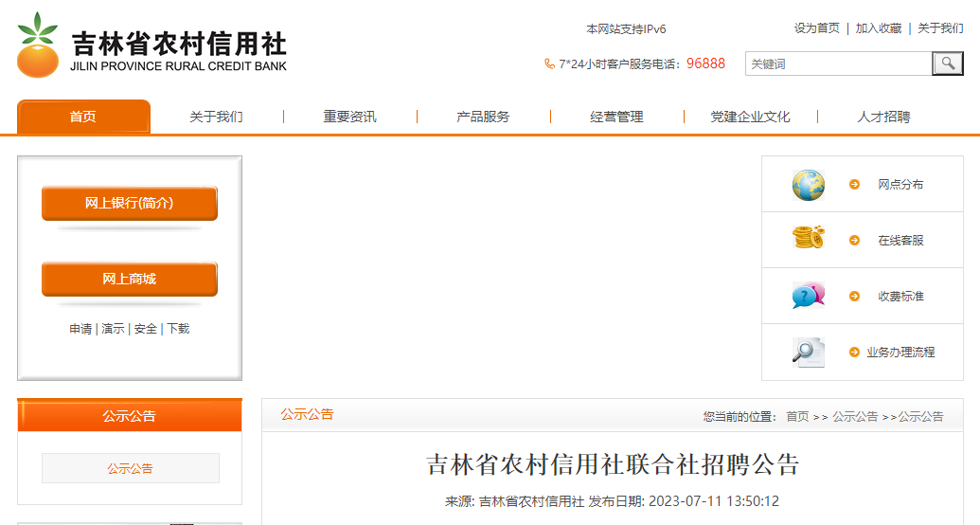Open the 首页 navigation tab
The width and height of the screenshot is (980, 525).
[x=83, y=117]
